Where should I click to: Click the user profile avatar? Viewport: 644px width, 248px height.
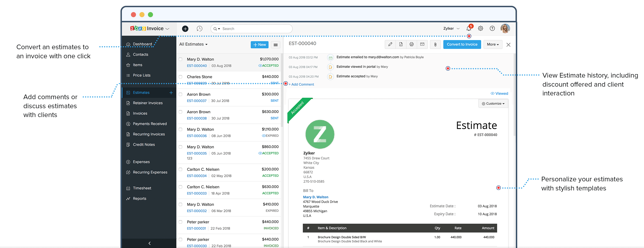tap(505, 29)
